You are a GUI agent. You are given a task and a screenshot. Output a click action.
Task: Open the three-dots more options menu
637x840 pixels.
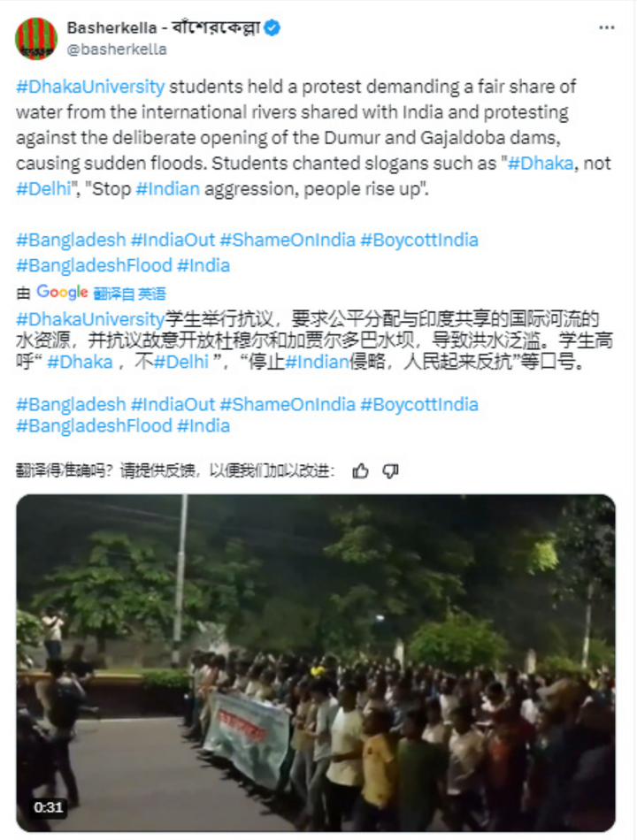pyautogui.click(x=606, y=27)
